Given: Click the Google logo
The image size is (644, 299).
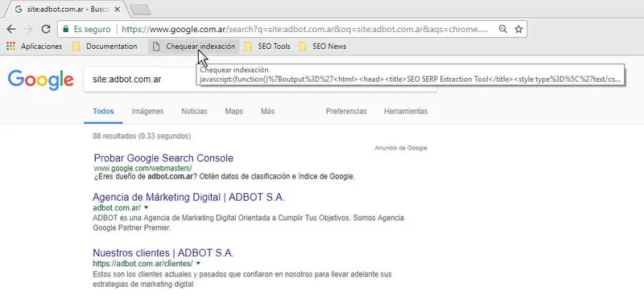Looking at the screenshot, I should point(40,80).
